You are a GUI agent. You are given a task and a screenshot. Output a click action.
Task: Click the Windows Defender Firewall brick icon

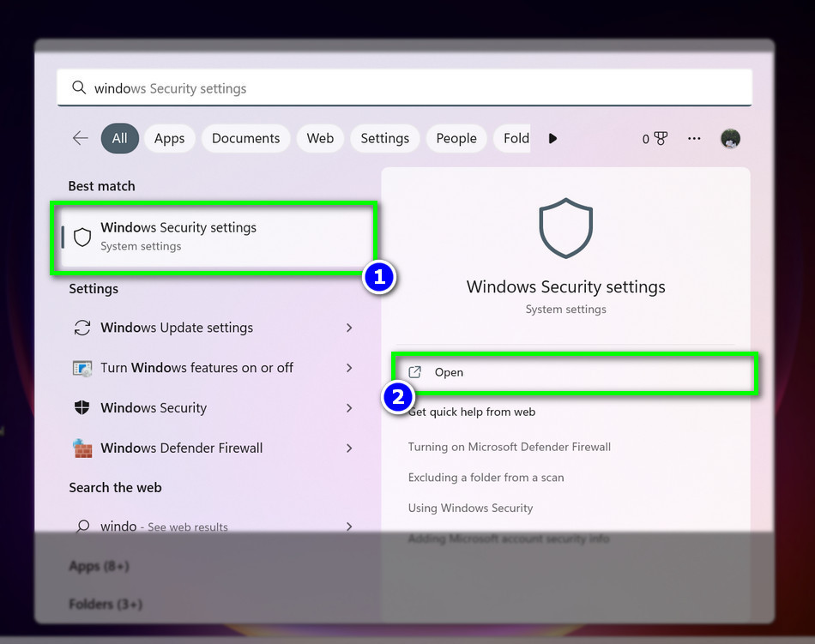coord(82,448)
